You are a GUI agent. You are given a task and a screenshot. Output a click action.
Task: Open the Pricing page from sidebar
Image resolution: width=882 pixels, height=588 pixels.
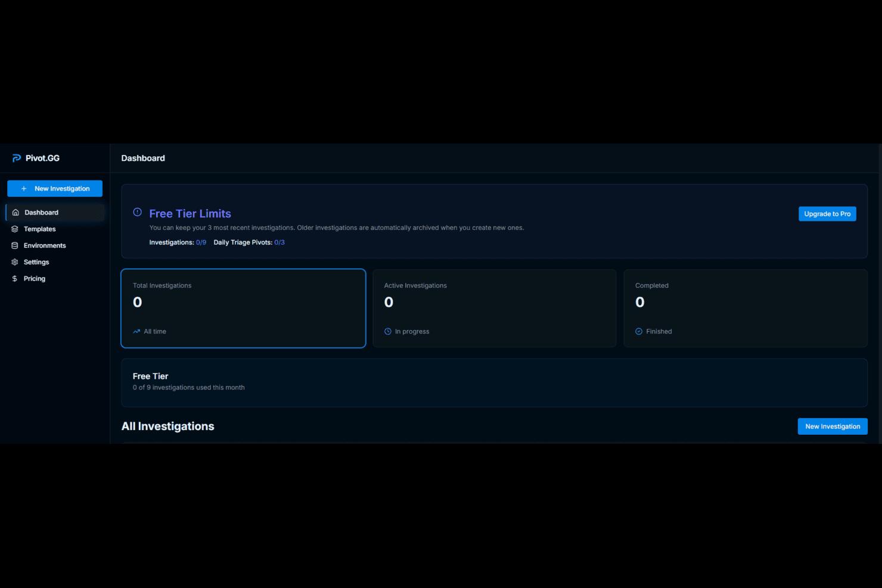click(34, 279)
